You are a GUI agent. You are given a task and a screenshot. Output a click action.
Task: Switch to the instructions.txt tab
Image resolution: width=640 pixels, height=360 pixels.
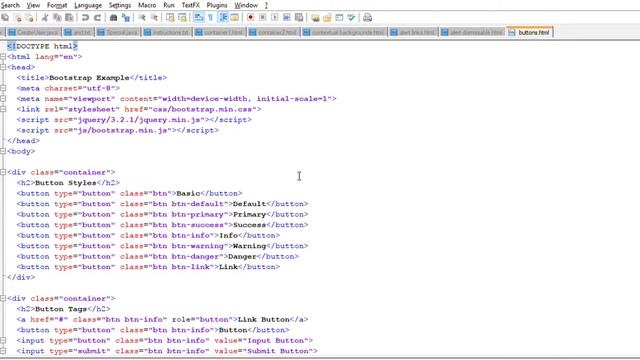click(167, 32)
